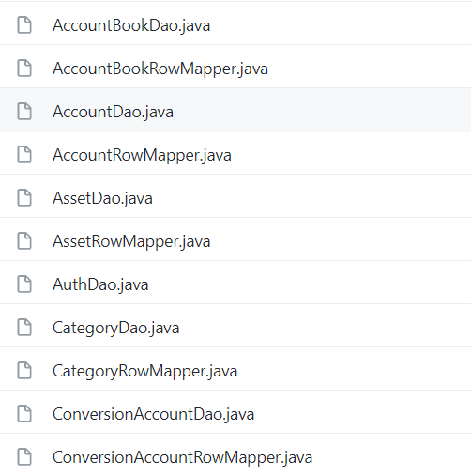This screenshot has height=476, width=471.
Task: Click the file icon beside AssetRowMapper.java
Action: (x=24, y=241)
